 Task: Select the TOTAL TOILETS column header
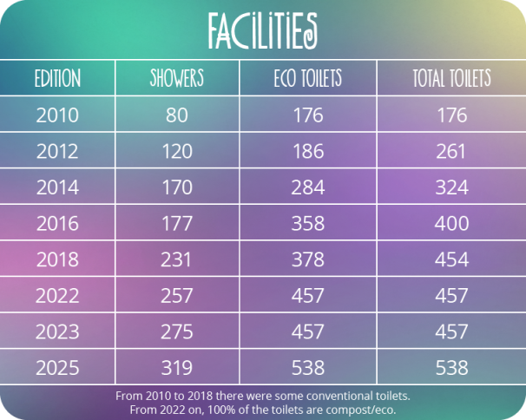point(452,78)
